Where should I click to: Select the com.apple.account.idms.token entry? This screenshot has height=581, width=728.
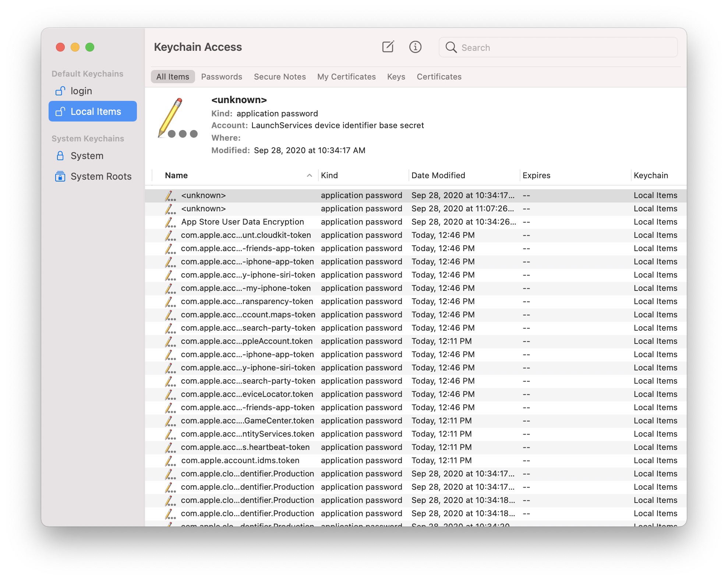pyautogui.click(x=240, y=461)
